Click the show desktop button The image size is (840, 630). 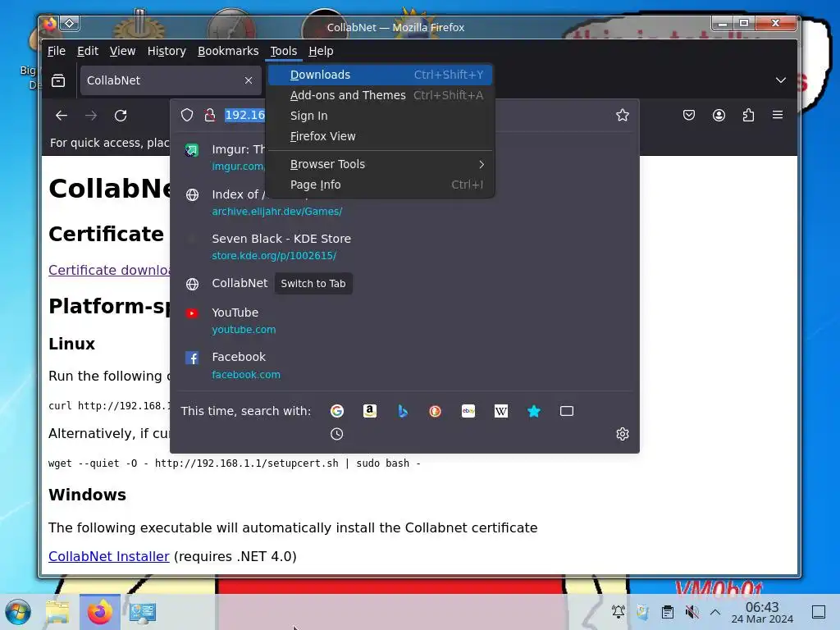pos(819,612)
